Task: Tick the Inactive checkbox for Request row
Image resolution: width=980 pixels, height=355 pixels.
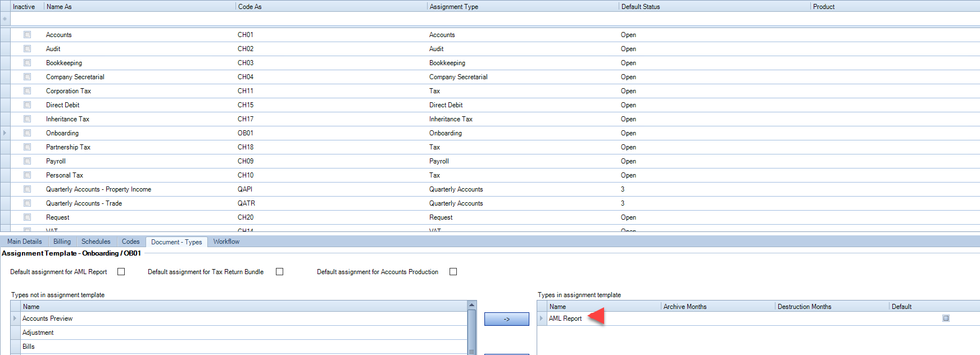Action: [x=27, y=217]
